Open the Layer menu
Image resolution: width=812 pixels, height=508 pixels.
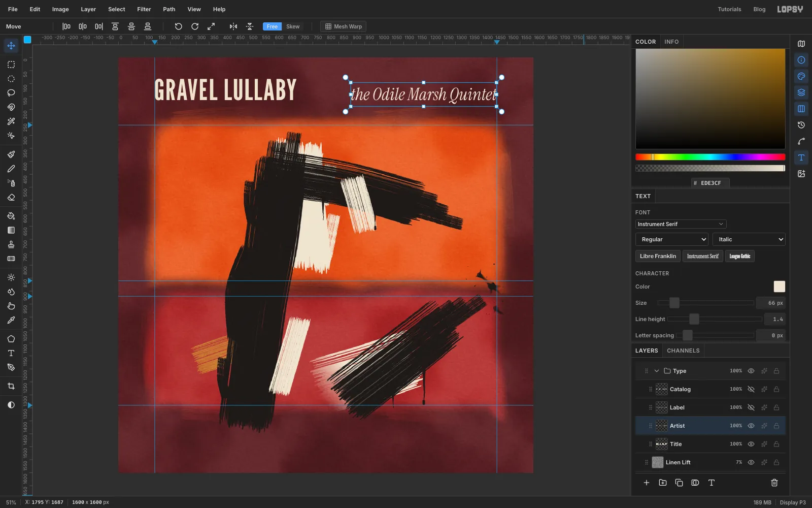[88, 9]
